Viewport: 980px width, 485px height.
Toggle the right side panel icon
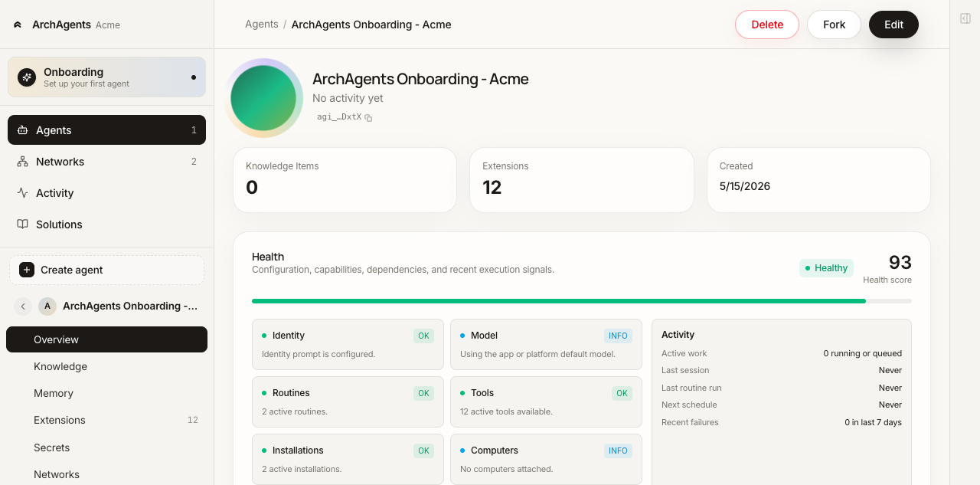point(965,18)
